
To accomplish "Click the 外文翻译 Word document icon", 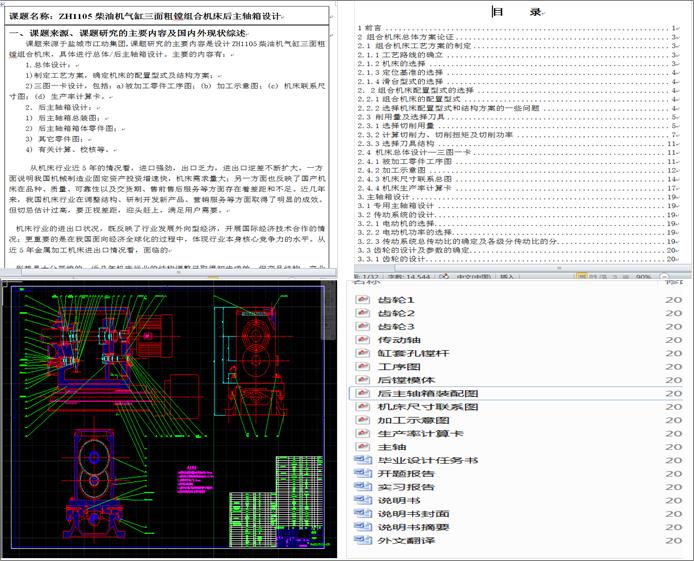I will (x=363, y=540).
